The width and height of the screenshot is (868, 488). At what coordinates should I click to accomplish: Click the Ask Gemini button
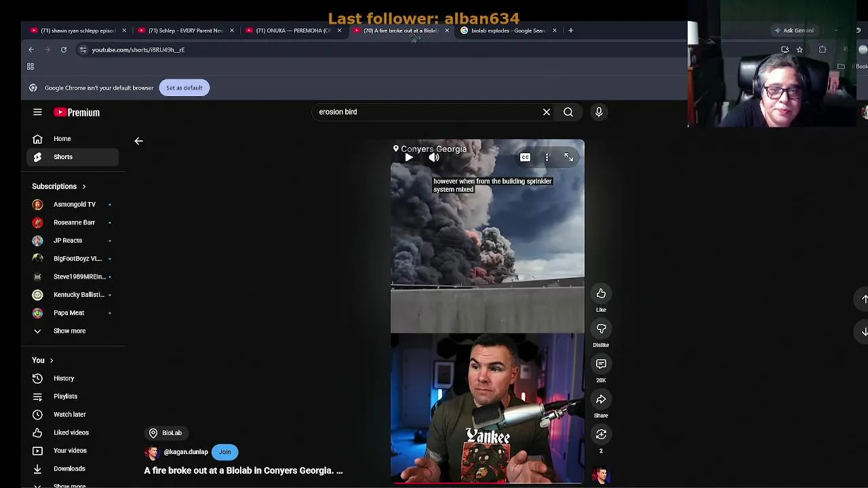click(x=794, y=30)
